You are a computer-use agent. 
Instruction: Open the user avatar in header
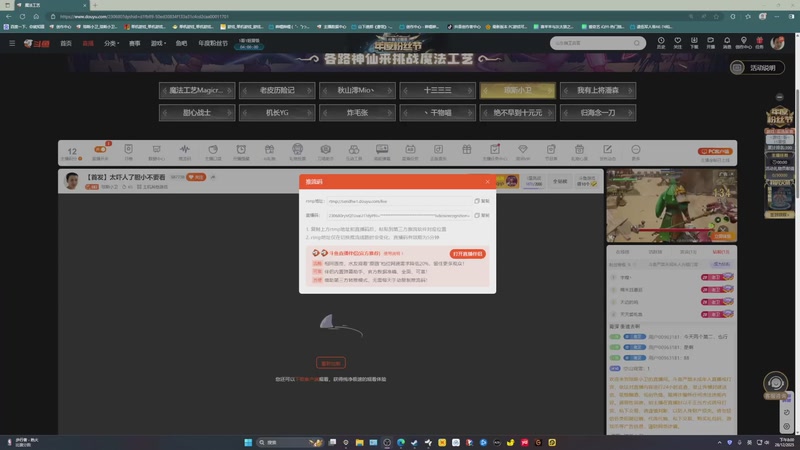pos(778,43)
